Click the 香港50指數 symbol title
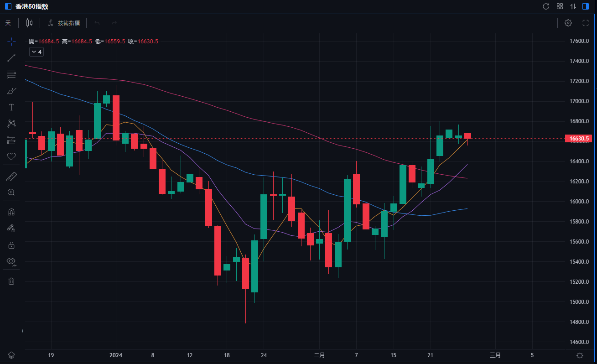Viewport: 597px width, 364px height. click(31, 7)
